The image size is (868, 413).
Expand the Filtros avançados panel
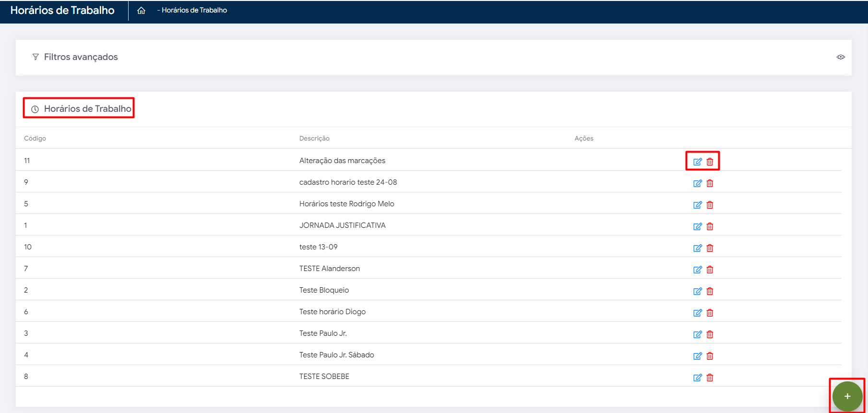(x=81, y=57)
